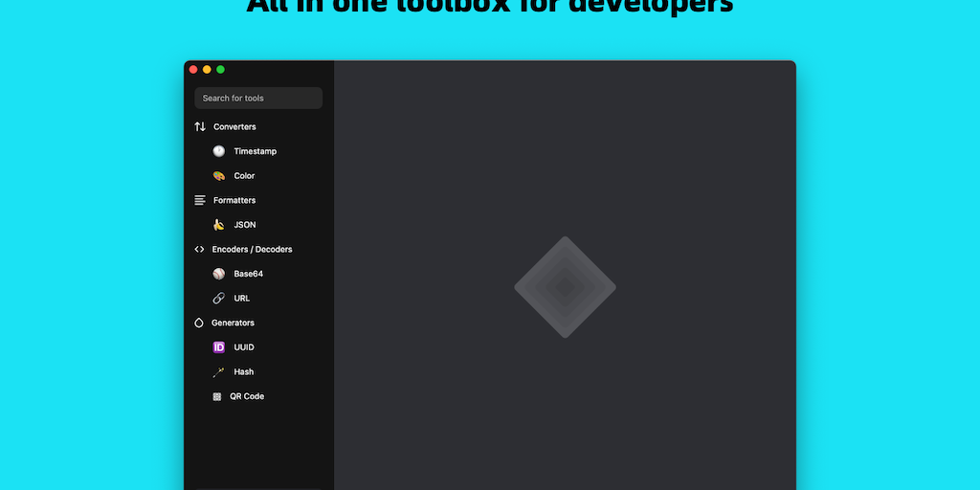Open the UUID generator

click(x=244, y=346)
